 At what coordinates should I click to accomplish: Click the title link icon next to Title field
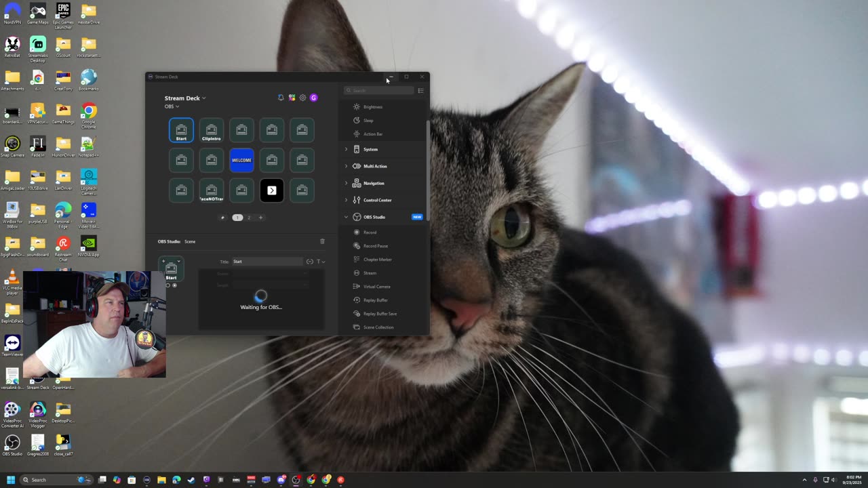click(310, 262)
